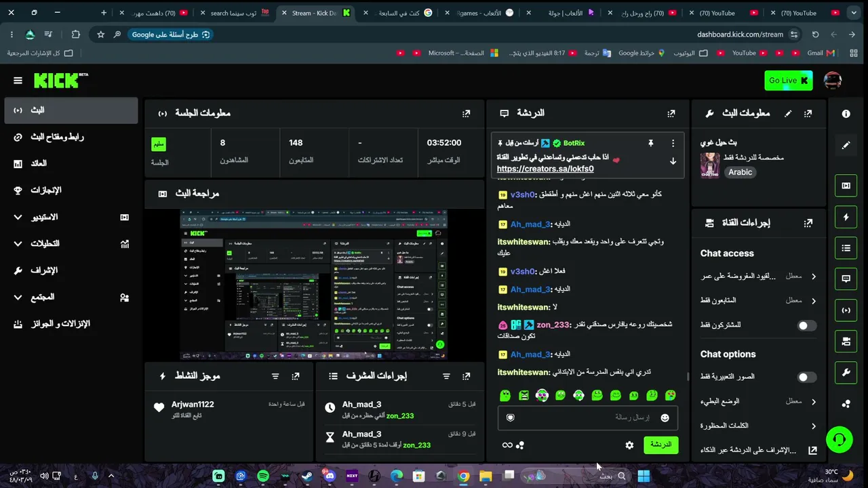Pop out the إجراءات القناة panel
Screen dimensions: 868x488
pyautogui.click(x=808, y=223)
